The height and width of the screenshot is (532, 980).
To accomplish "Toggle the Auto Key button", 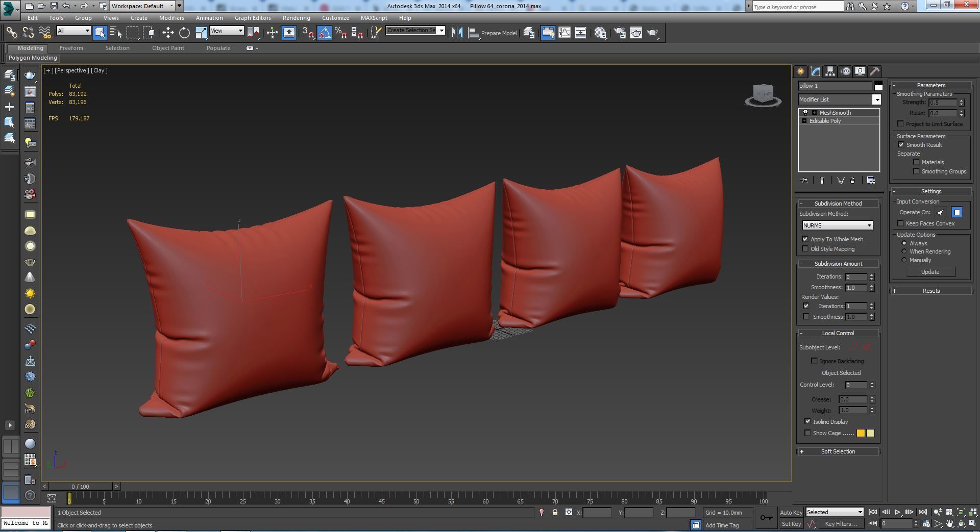I will coord(791,513).
